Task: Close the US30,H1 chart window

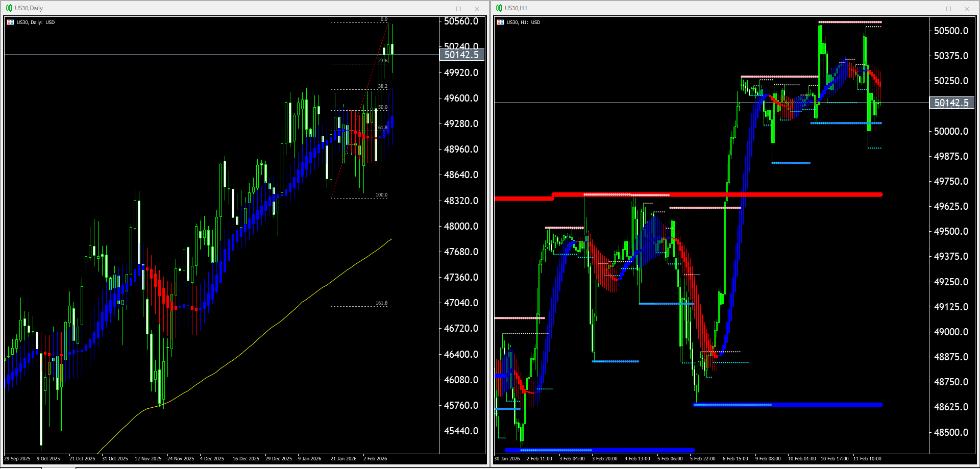Action: [967, 9]
